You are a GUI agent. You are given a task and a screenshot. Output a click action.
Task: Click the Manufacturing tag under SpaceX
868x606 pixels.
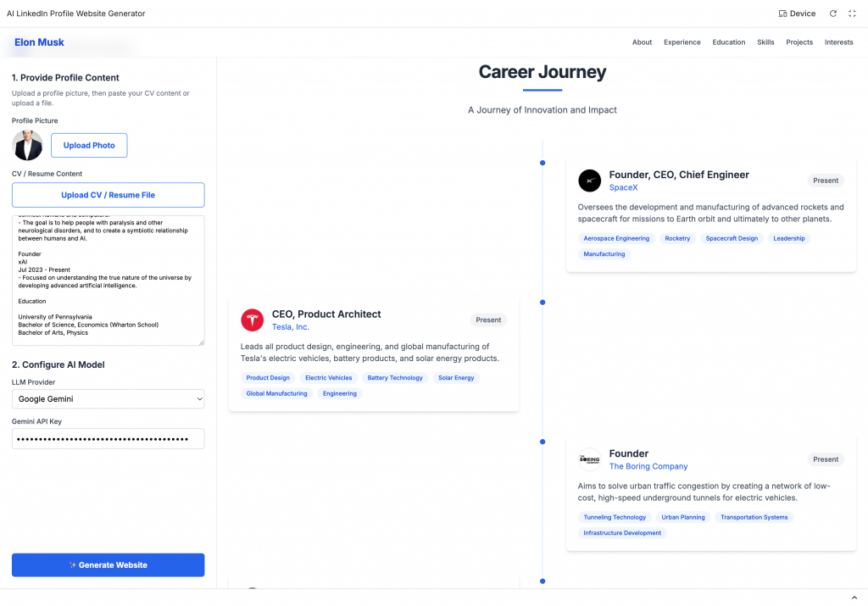pyautogui.click(x=604, y=254)
